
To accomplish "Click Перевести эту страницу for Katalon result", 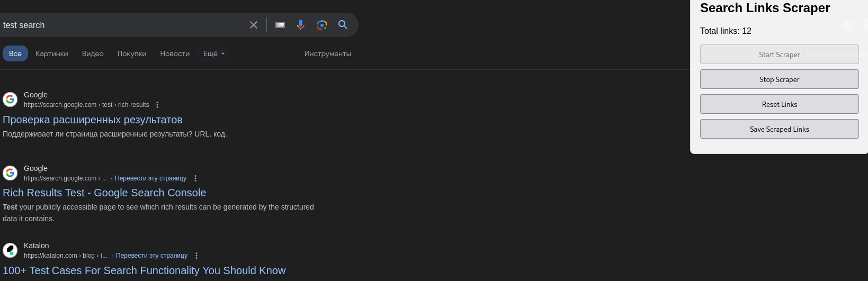I will (x=151, y=256).
